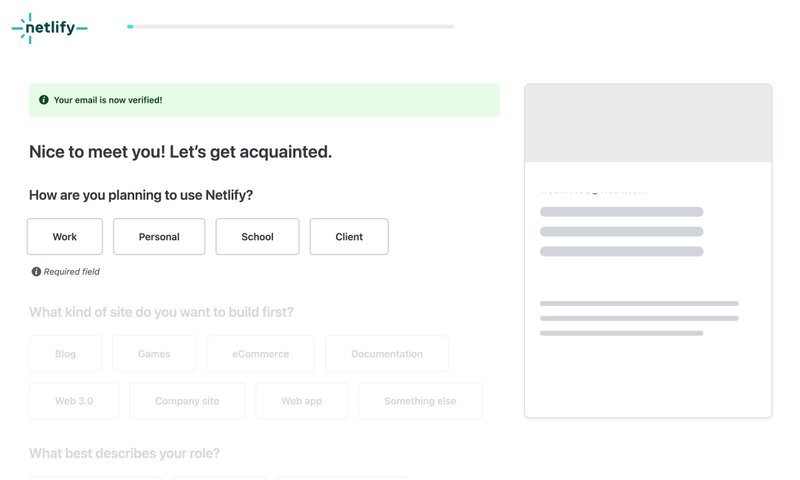Screen dimensions: 800x480
Task: Choose Web 3.0 site type
Action: (x=74, y=401)
